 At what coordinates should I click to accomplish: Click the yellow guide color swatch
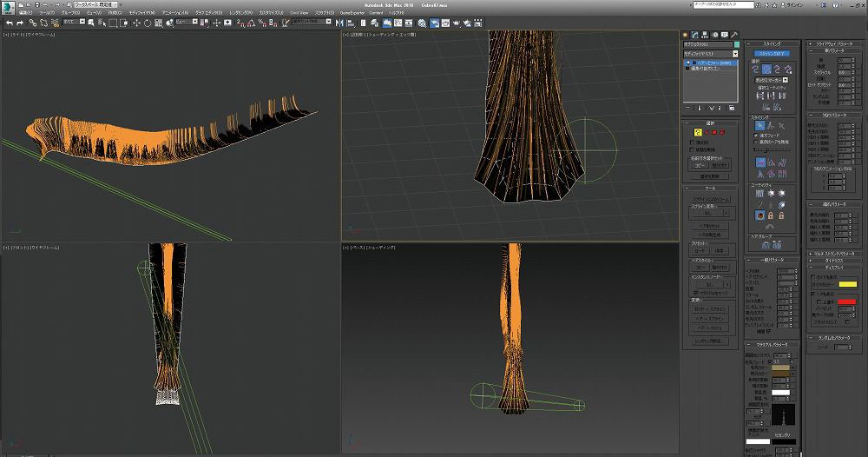[x=846, y=283]
